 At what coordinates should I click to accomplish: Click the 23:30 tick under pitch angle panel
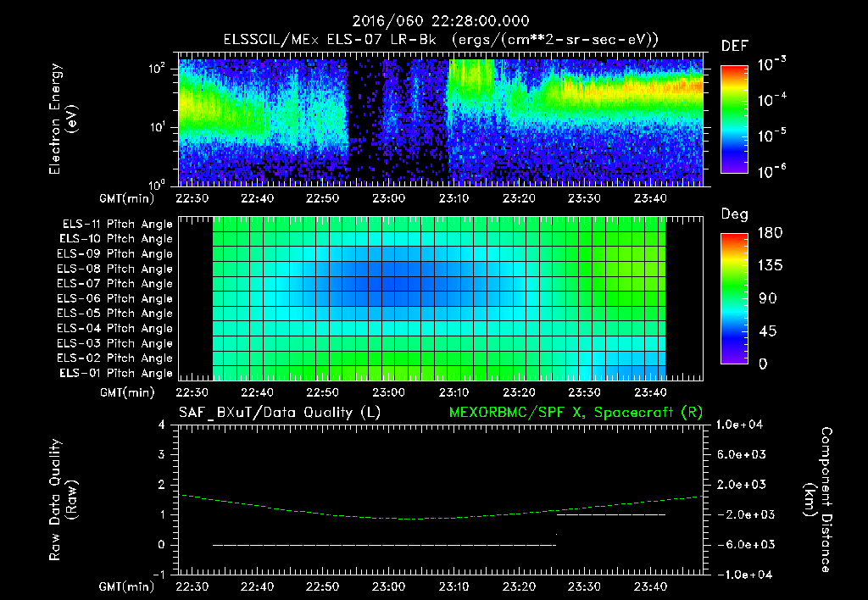point(584,392)
